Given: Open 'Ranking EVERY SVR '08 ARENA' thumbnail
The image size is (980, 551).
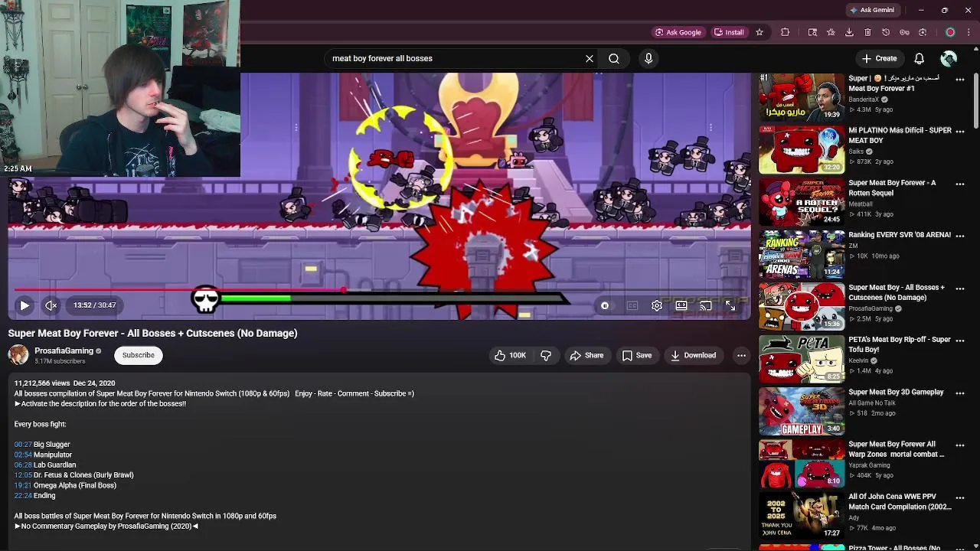Looking at the screenshot, I should [802, 255].
